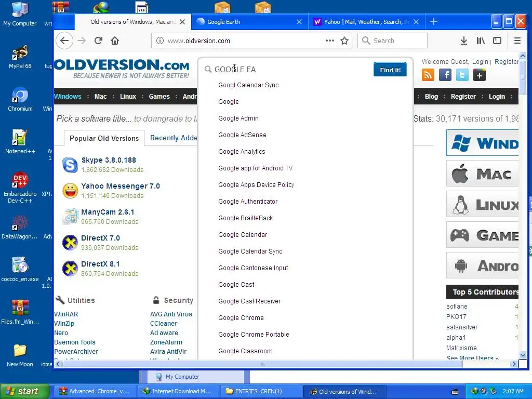Choose Google Cast Receiver from suggestions
This screenshot has height=399, width=532.
click(249, 301)
